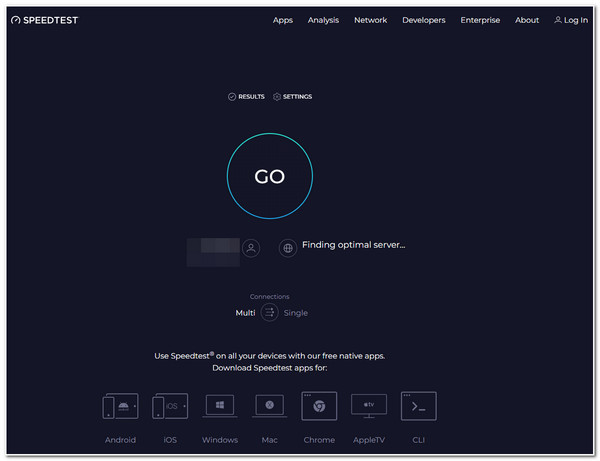Screen dimensions: 600x461
Task: Toggle the connections mode switch icon
Action: point(269,312)
